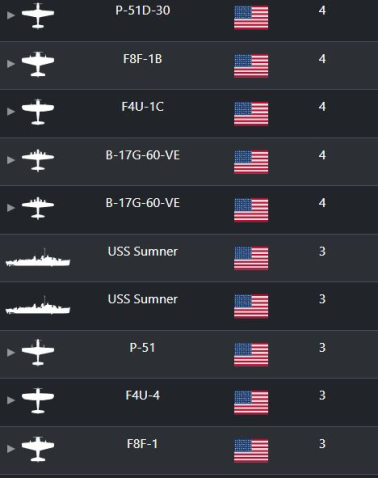
Task: Click the first USS Sumner ship silhouette
Action: [38, 258]
